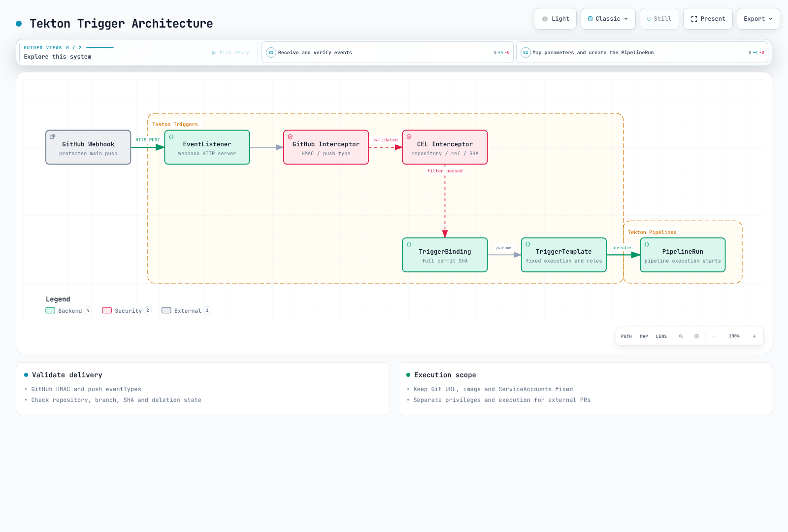Image resolution: width=788 pixels, height=532 pixels.
Task: Switch to MAP mode
Action: 644,336
